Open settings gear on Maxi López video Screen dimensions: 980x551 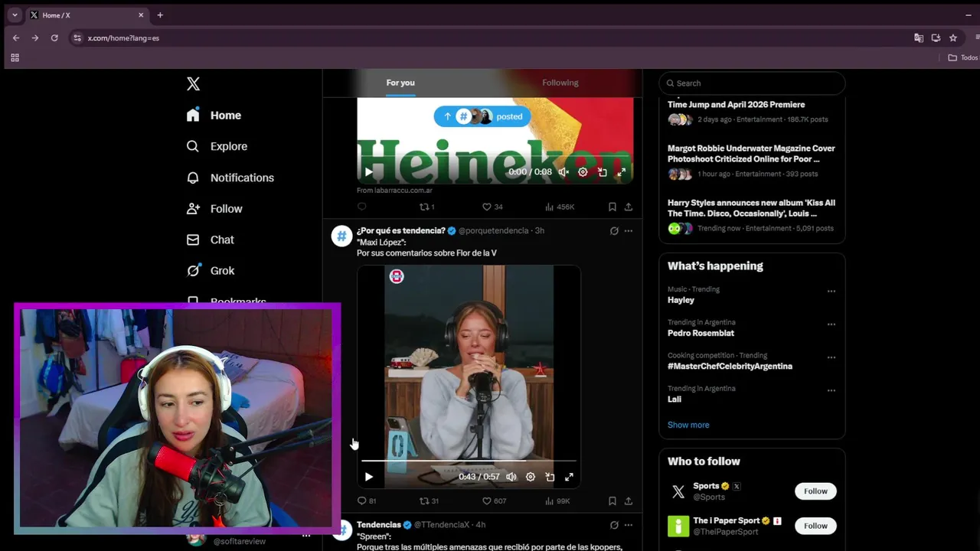530,477
